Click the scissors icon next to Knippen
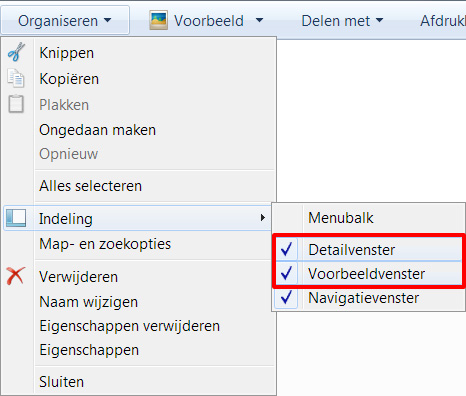Image resolution: width=466 pixels, height=396 pixels. click(16, 52)
